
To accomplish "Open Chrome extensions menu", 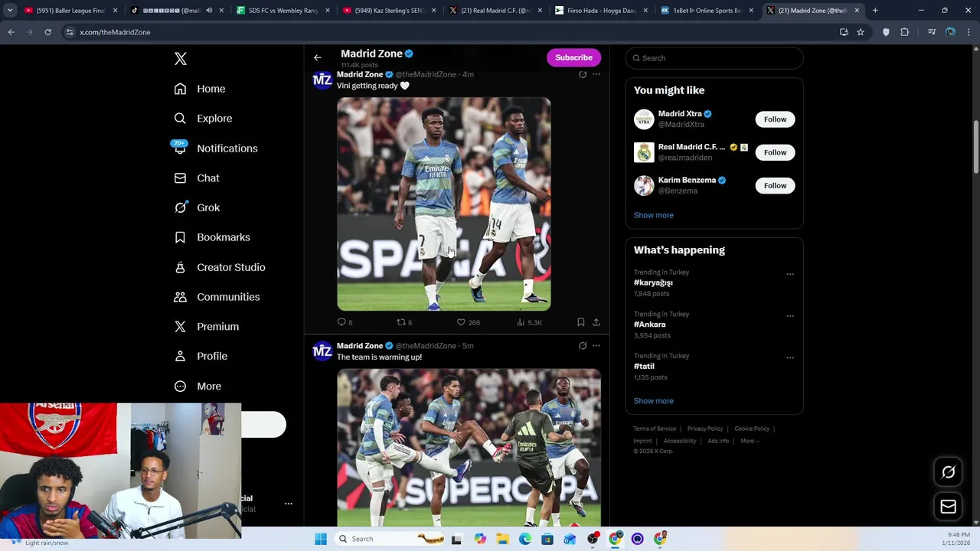I will (904, 32).
